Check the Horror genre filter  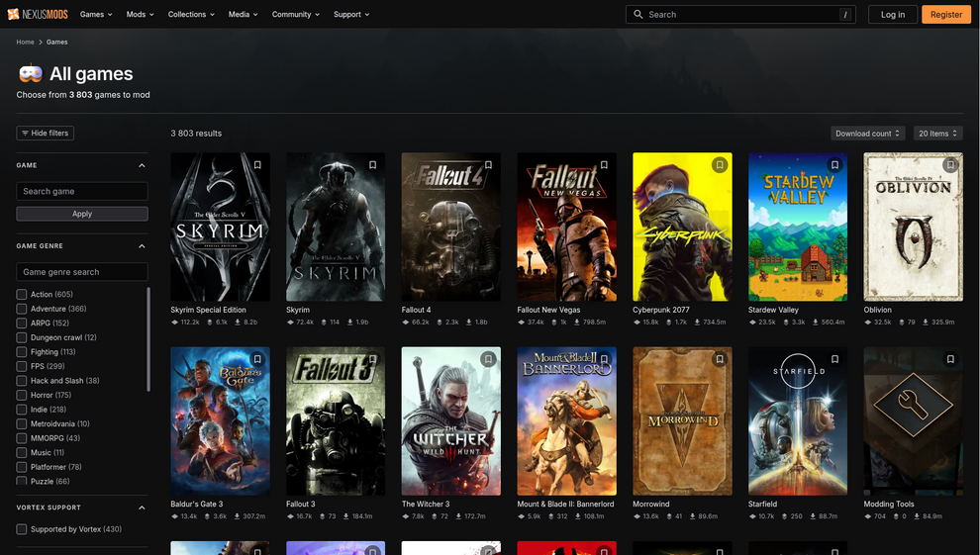[x=21, y=395]
